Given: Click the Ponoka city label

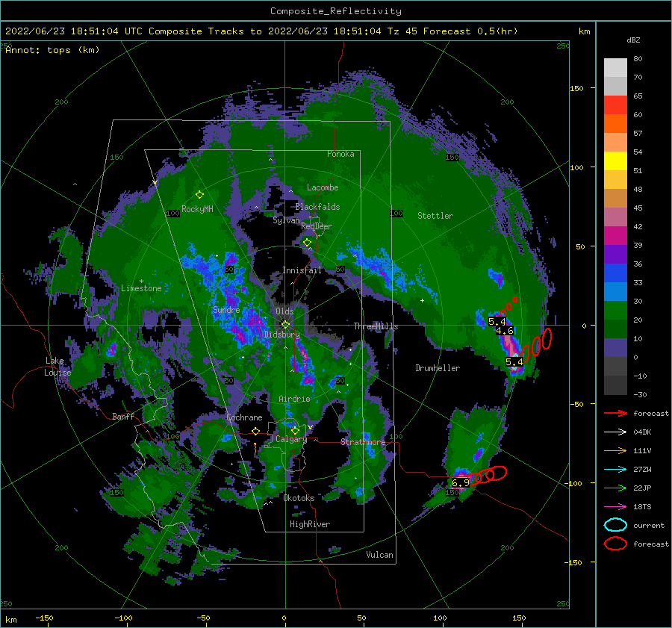Looking at the screenshot, I should tap(340, 154).
